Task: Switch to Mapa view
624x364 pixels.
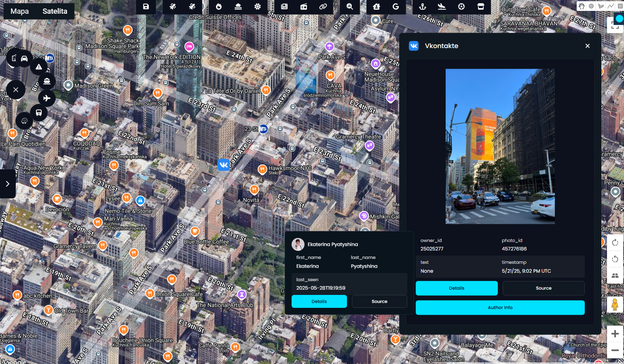Action: click(x=19, y=11)
